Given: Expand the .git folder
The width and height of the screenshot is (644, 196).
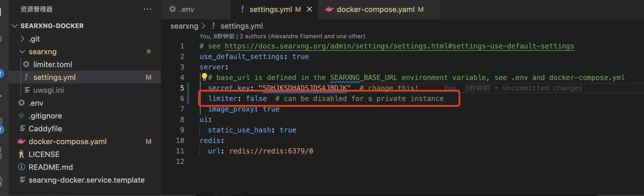Looking at the screenshot, I should 22,39.
